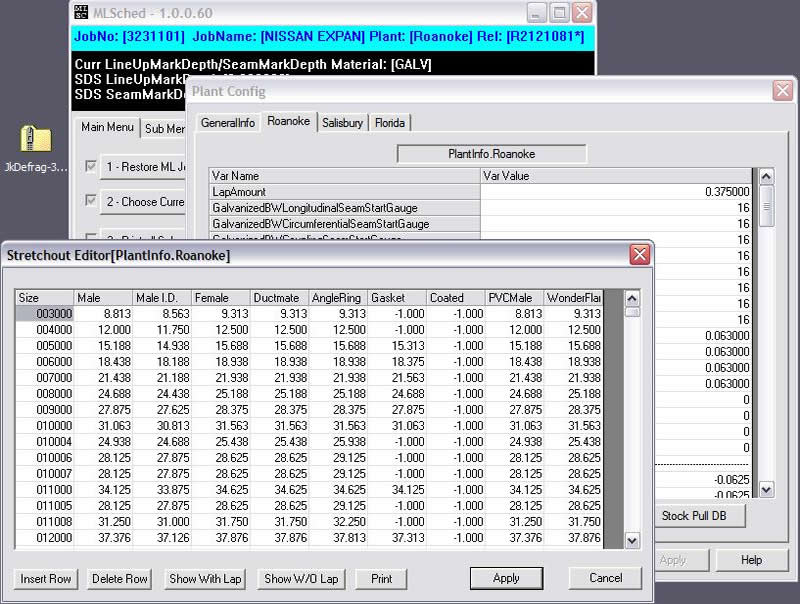Click the Delete Row button
This screenshot has height=604, width=800.
[119, 579]
